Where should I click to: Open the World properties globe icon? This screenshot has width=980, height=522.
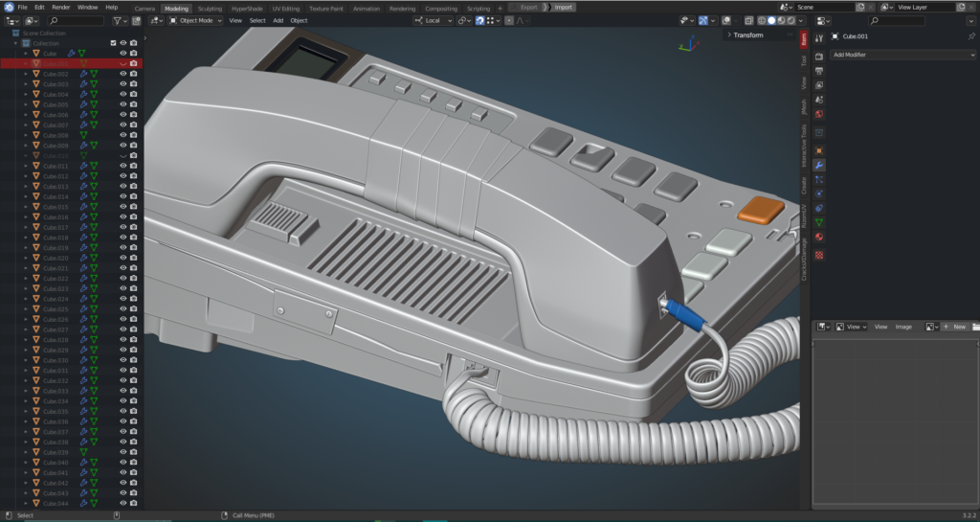tap(819, 114)
